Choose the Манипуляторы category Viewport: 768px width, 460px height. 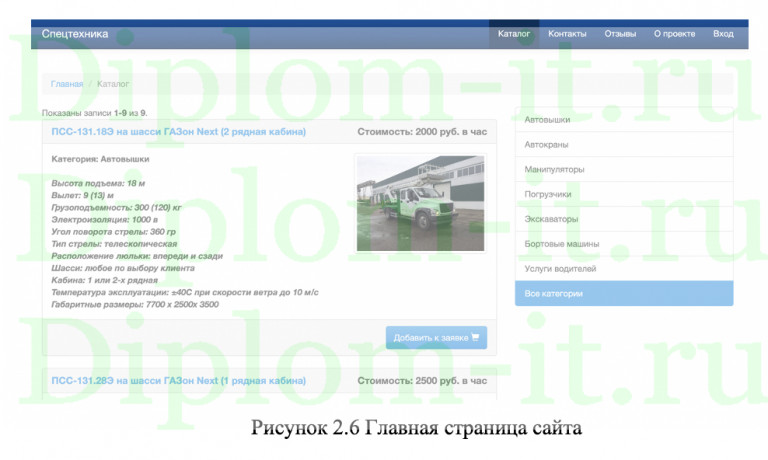pyautogui.click(x=624, y=169)
